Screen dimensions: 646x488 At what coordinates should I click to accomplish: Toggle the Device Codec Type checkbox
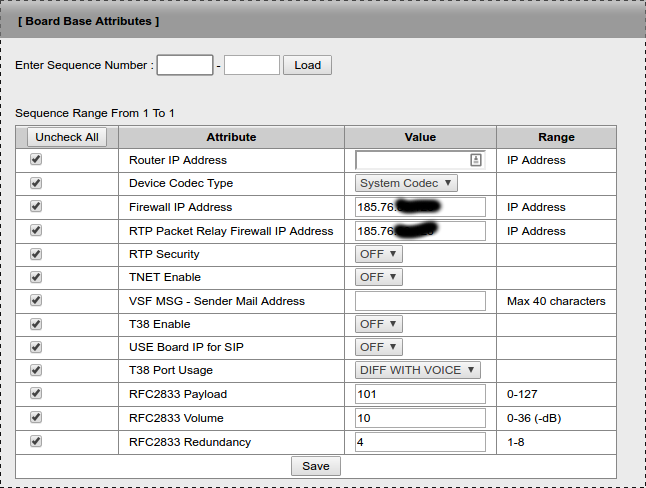pyautogui.click(x=36, y=183)
